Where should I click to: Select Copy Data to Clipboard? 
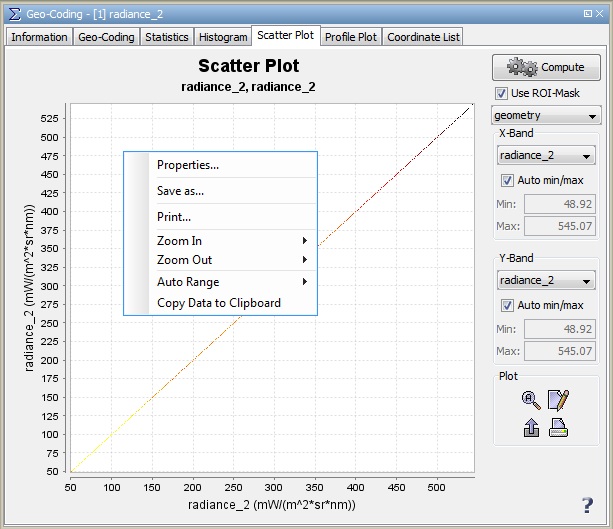[219, 303]
